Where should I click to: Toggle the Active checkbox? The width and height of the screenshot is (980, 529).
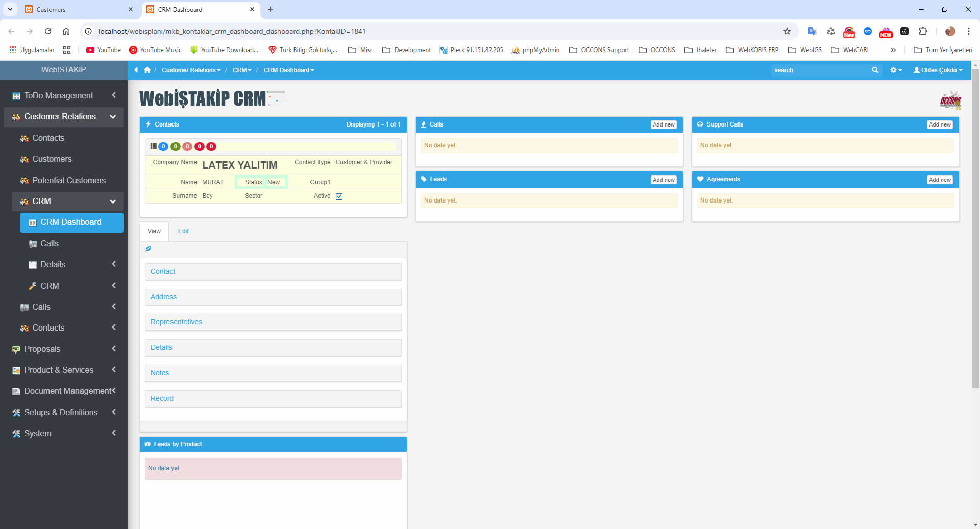click(339, 196)
